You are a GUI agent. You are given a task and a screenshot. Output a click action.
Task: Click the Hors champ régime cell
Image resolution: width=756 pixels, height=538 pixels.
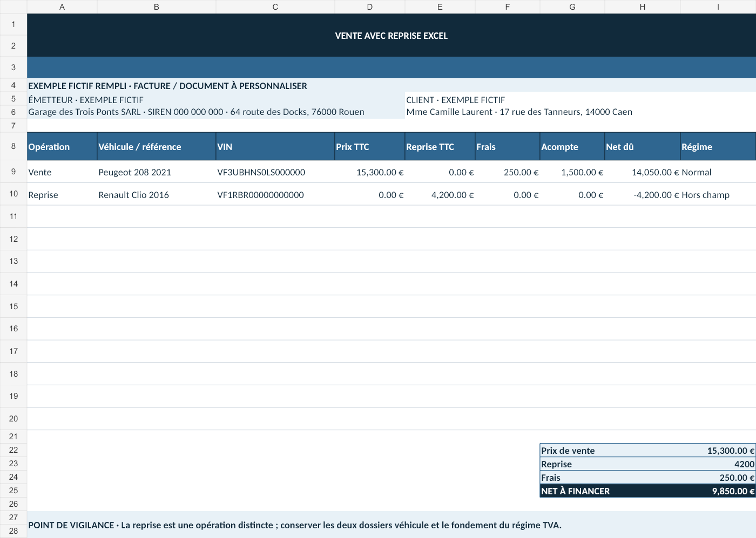point(718,195)
